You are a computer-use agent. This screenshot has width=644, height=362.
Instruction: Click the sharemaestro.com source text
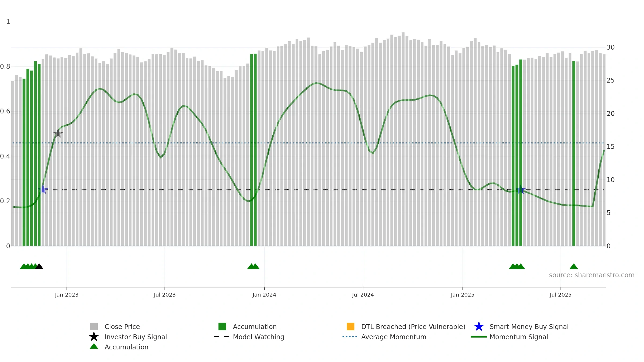592,275
